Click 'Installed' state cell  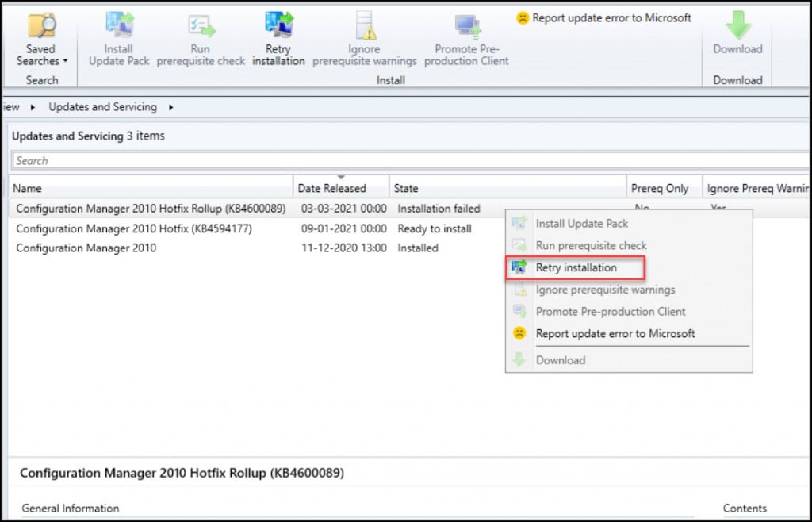418,248
